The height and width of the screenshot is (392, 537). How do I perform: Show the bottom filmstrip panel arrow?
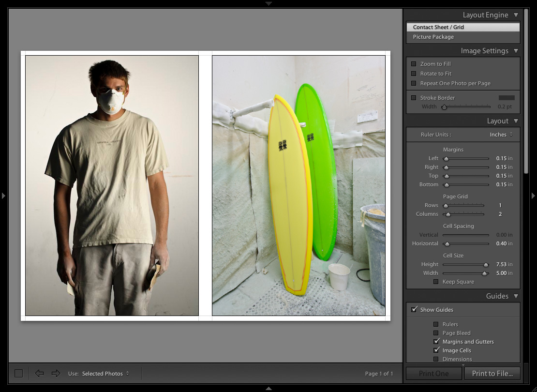pyautogui.click(x=268, y=389)
